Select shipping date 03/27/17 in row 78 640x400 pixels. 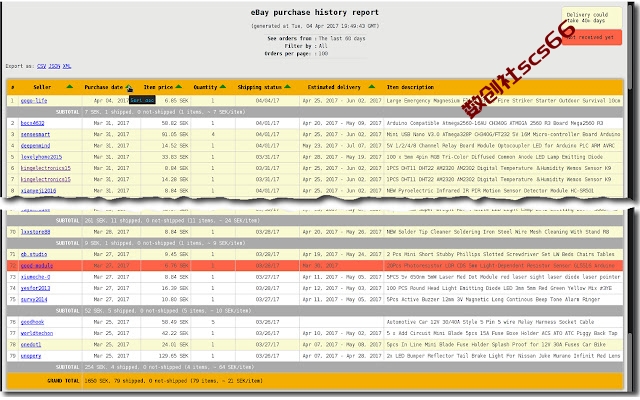(267, 344)
